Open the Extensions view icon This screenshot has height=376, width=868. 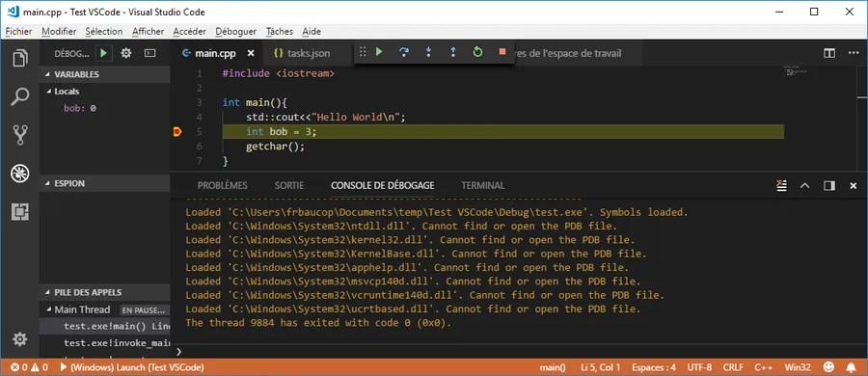pyautogui.click(x=20, y=211)
